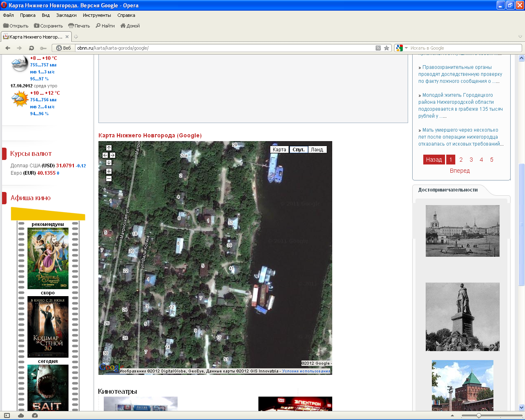Click Найти toolbar button
The height and width of the screenshot is (420, 525).
click(105, 26)
